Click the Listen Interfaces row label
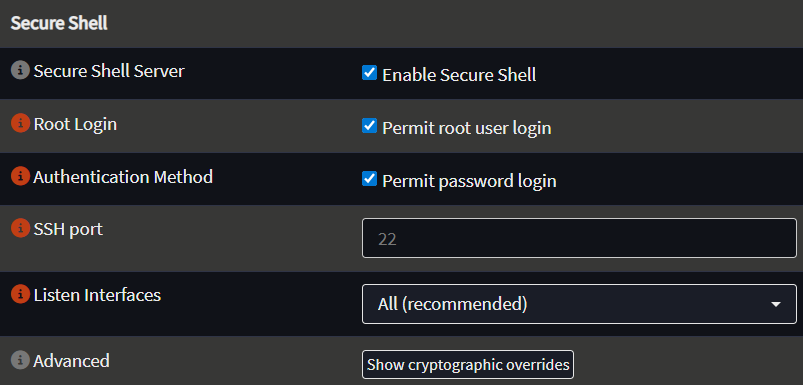803x385 pixels. (97, 295)
